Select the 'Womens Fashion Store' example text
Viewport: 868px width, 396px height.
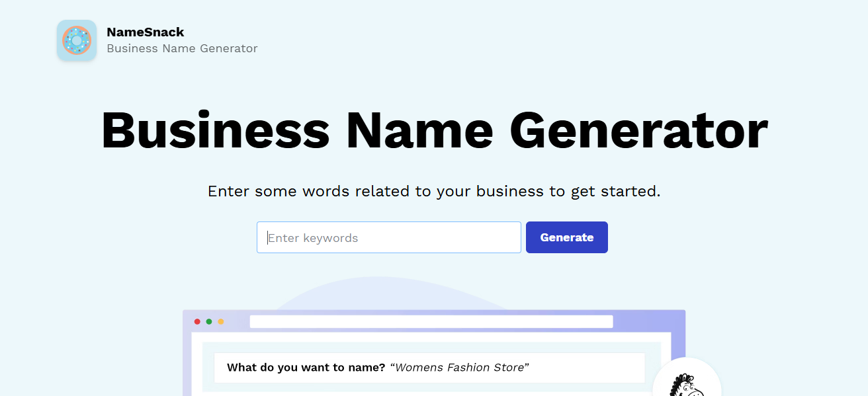pyautogui.click(x=460, y=368)
